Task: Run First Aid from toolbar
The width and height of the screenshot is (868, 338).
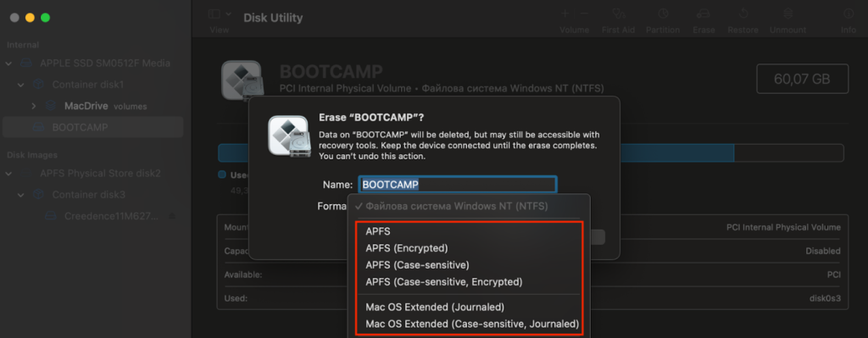Action: coord(618,14)
